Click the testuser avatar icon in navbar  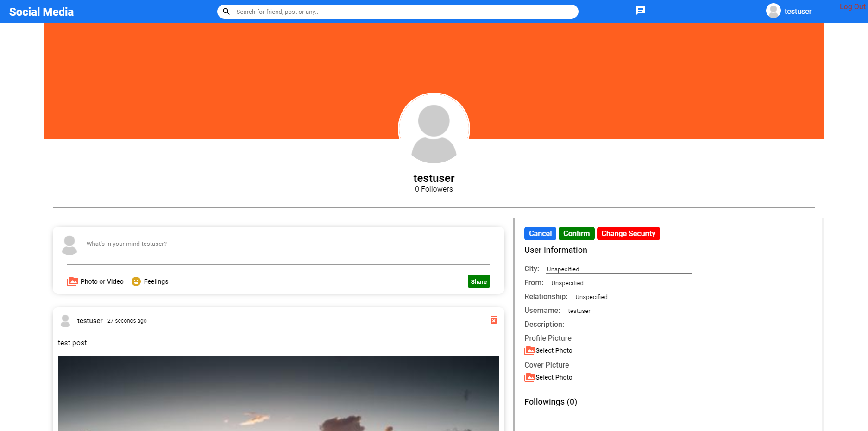point(773,11)
